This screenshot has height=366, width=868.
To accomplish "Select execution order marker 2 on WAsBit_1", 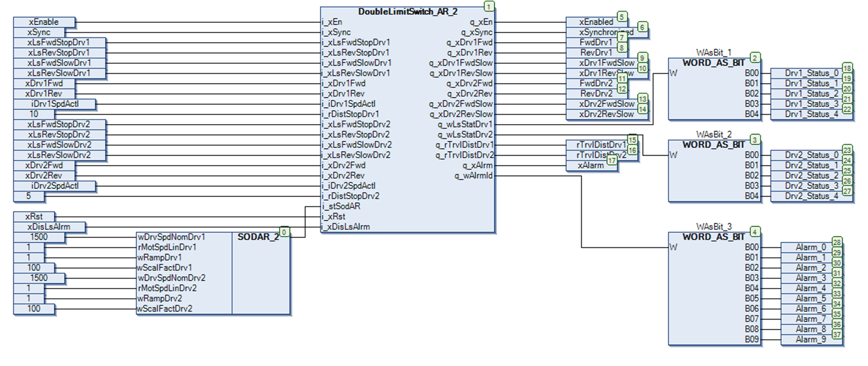I will point(755,58).
